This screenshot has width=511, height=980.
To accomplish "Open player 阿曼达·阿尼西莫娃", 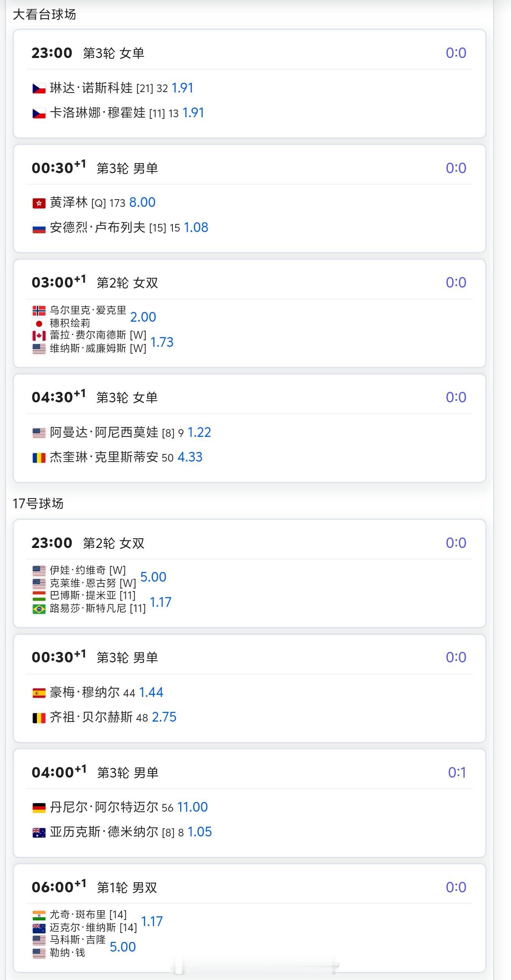I will [x=104, y=432].
